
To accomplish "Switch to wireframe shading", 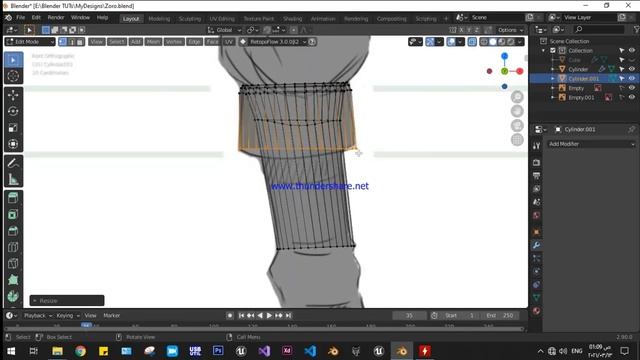I will point(484,42).
